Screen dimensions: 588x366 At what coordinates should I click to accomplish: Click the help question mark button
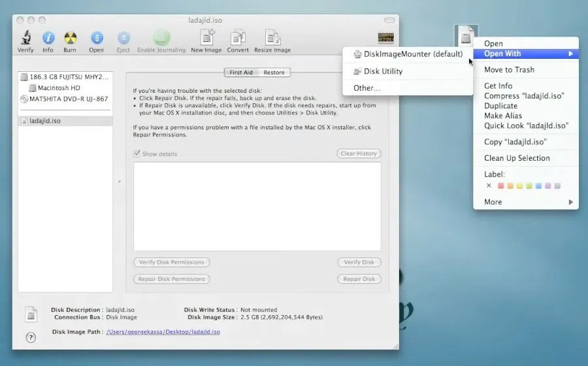(31, 337)
